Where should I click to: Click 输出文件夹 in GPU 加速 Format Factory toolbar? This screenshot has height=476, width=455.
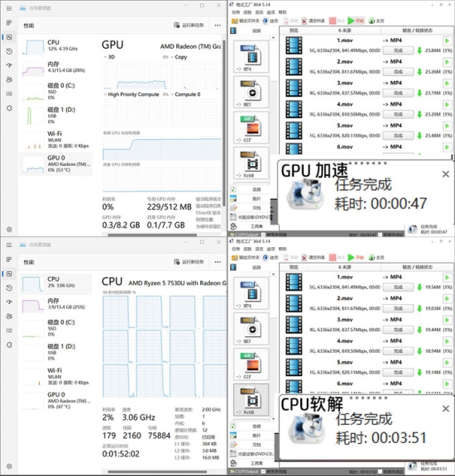click(x=246, y=21)
